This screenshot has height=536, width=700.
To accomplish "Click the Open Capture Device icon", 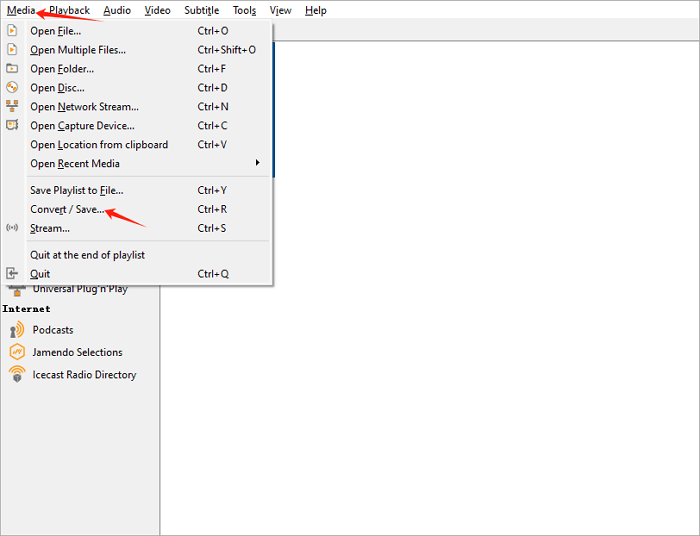I will tap(12, 125).
